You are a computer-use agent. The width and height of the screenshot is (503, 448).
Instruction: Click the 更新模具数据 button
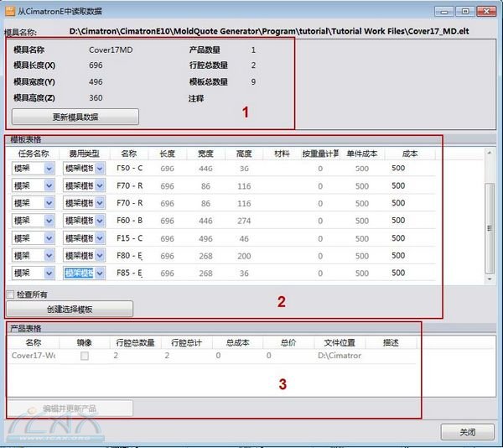75,117
